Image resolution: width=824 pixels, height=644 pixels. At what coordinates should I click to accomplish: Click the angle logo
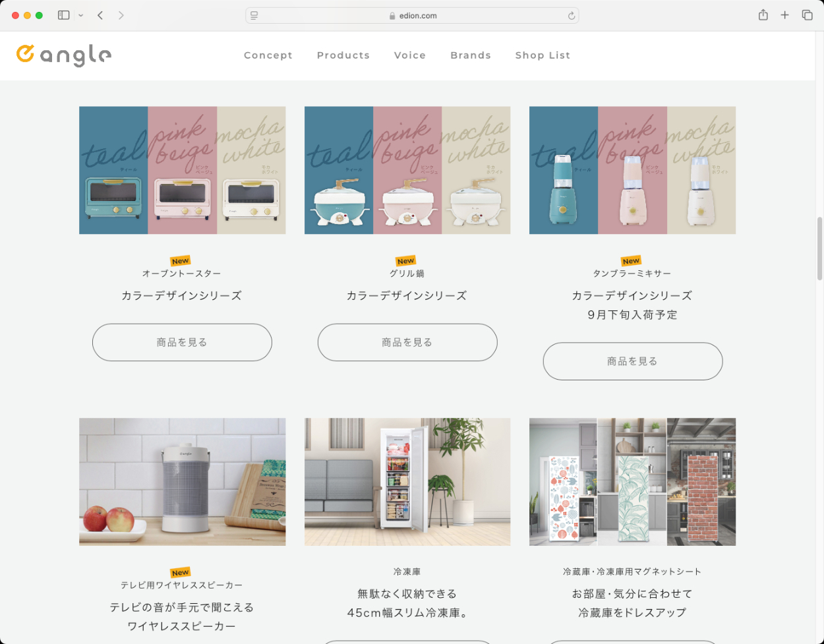point(64,55)
